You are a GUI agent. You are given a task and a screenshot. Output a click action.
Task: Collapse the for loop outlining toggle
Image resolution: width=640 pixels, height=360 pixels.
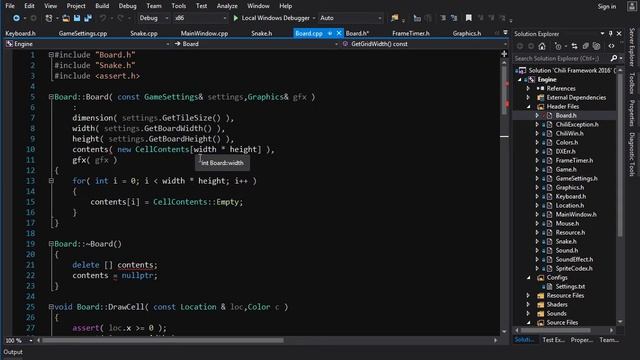tap(51, 181)
